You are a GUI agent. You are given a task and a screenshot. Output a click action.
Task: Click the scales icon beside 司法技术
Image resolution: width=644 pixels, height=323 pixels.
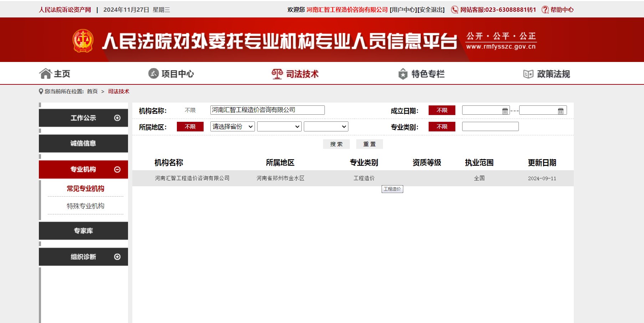click(x=277, y=74)
